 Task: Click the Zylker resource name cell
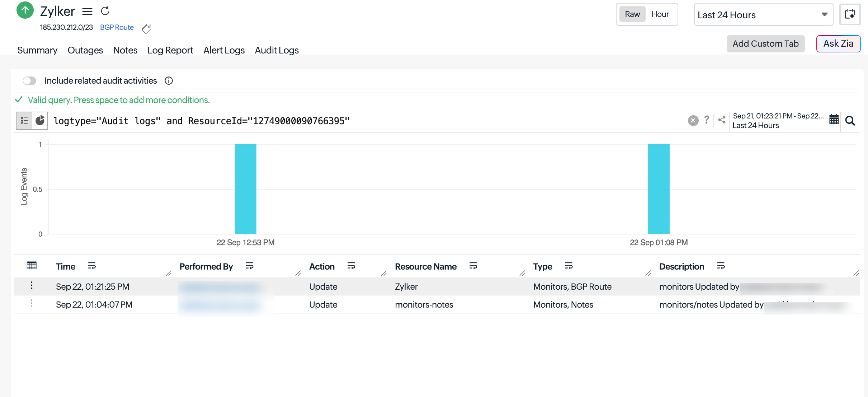click(x=406, y=286)
